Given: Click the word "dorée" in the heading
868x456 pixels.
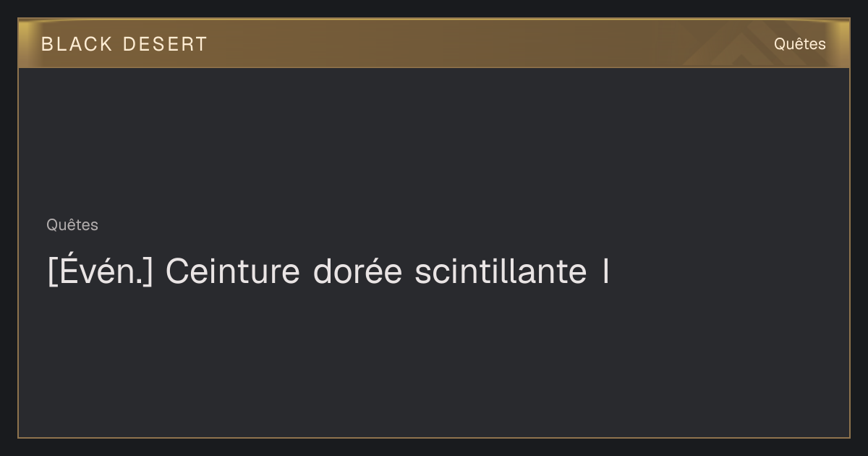Looking at the screenshot, I should tap(357, 272).
